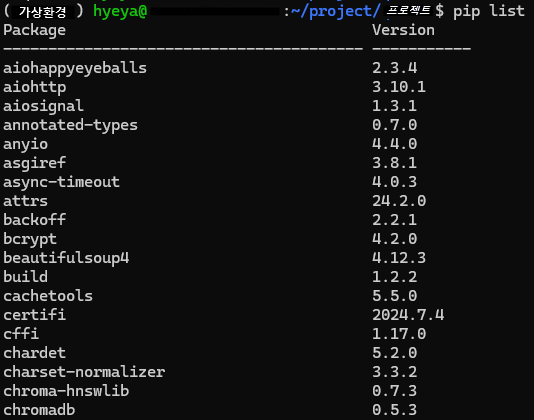The width and height of the screenshot is (534, 420).
Task: Select the 'chardet' package name
Action: click(34, 353)
